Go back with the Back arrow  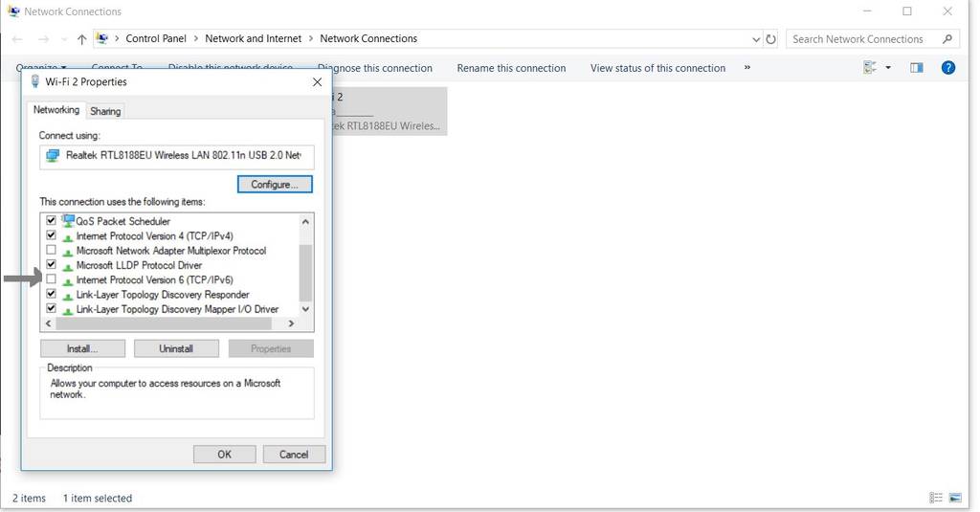[x=17, y=39]
